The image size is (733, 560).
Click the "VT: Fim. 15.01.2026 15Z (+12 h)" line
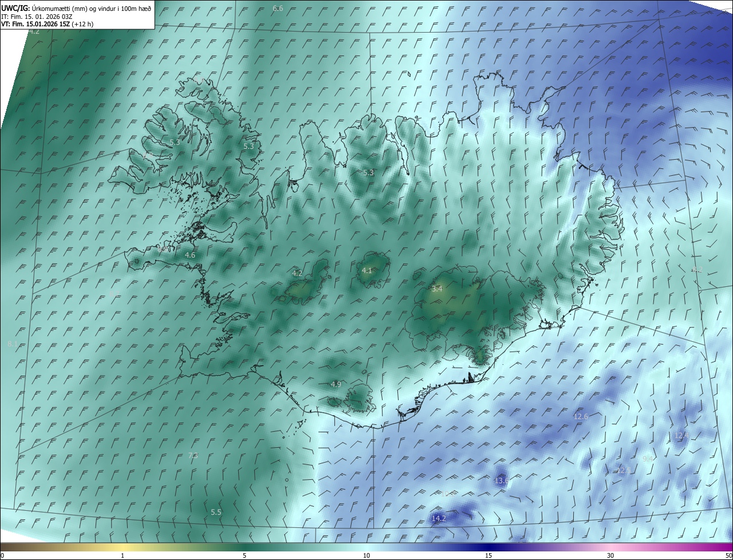click(x=48, y=24)
